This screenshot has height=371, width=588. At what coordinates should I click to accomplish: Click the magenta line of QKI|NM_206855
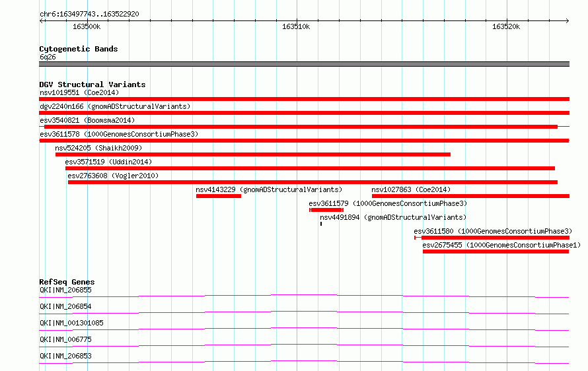(x=304, y=296)
